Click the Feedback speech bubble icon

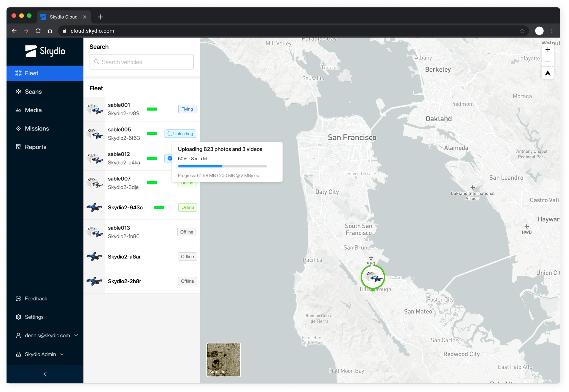[x=18, y=298]
